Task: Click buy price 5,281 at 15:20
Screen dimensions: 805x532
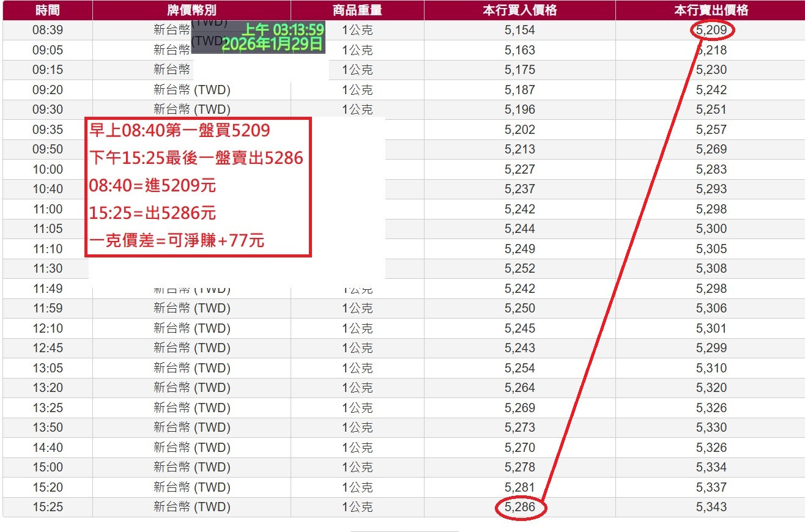Action: click(520, 487)
